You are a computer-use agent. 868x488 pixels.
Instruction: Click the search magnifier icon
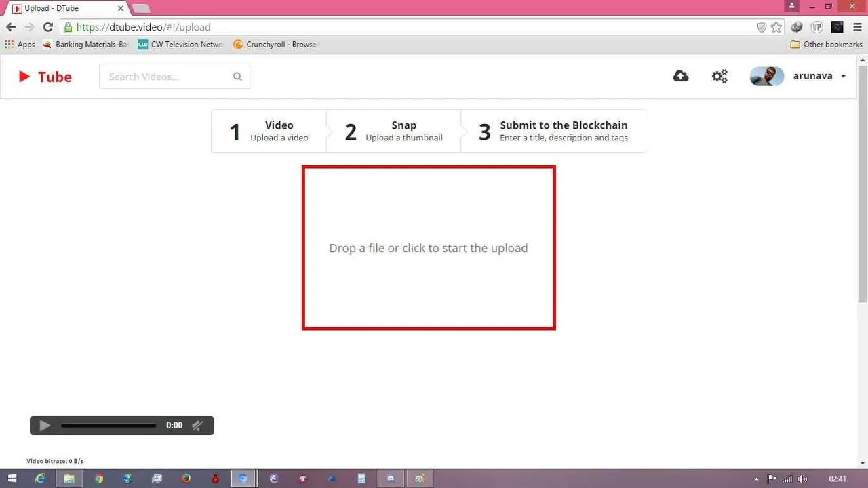click(x=237, y=77)
